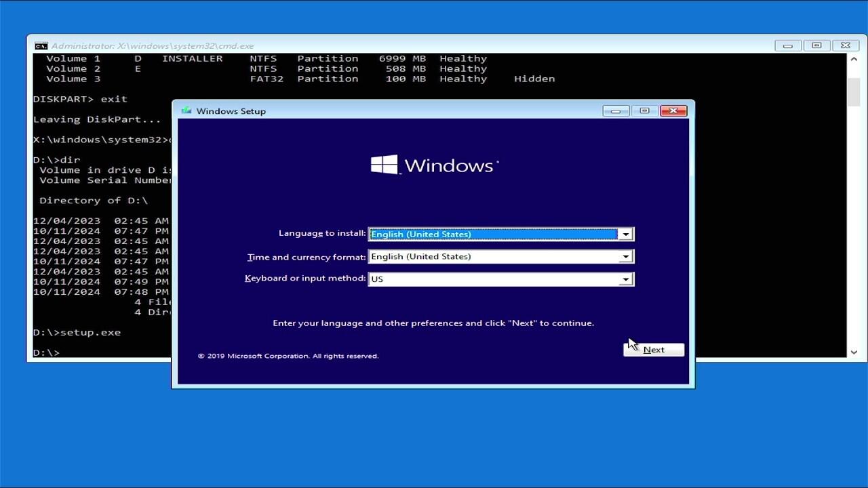Click the 'Hidden' text in Volume 3 row
This screenshot has width=868, height=488.
click(x=534, y=79)
